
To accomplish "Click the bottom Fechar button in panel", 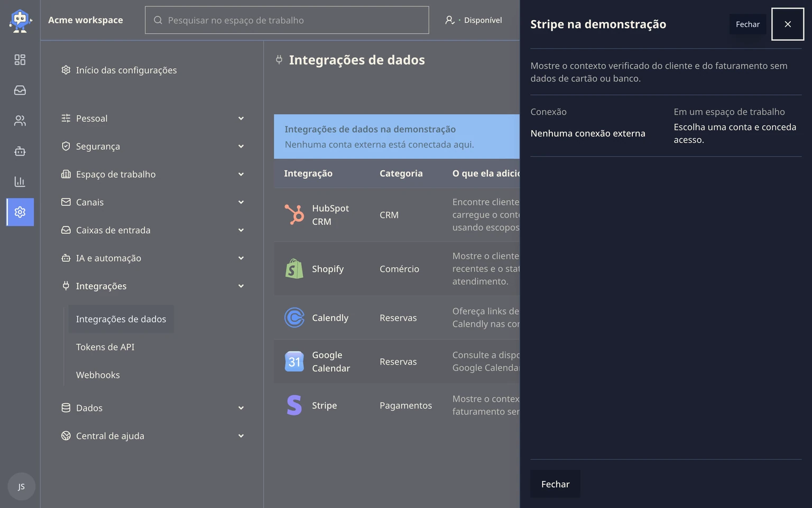I will pyautogui.click(x=555, y=484).
